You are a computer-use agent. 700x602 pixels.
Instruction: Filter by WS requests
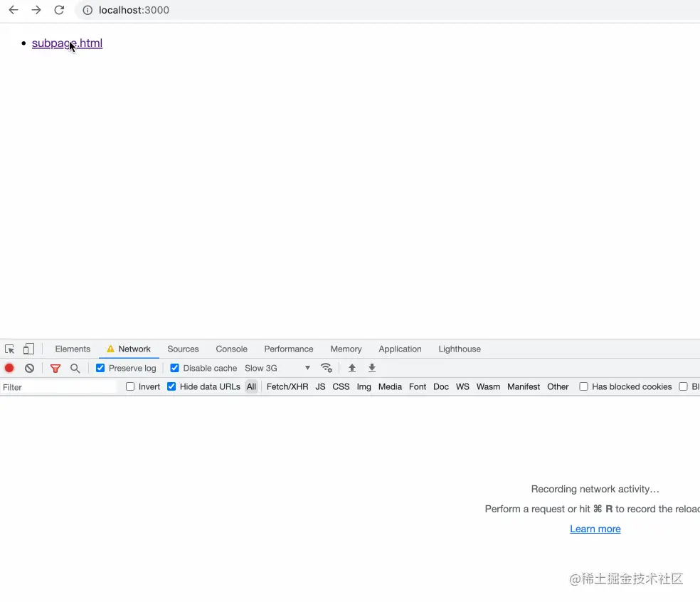462,386
